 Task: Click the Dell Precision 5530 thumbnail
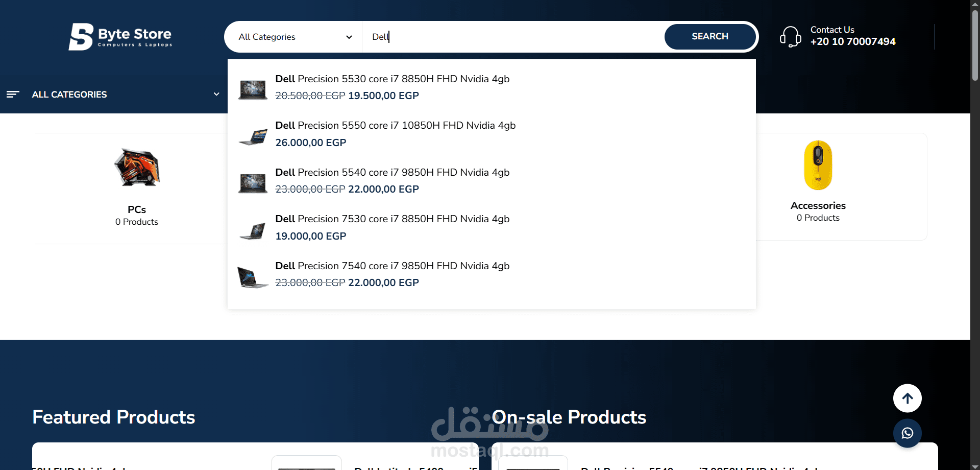coord(253,89)
